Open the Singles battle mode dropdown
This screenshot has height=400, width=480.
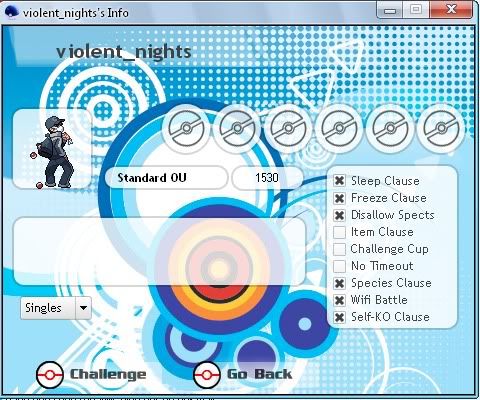click(x=56, y=308)
